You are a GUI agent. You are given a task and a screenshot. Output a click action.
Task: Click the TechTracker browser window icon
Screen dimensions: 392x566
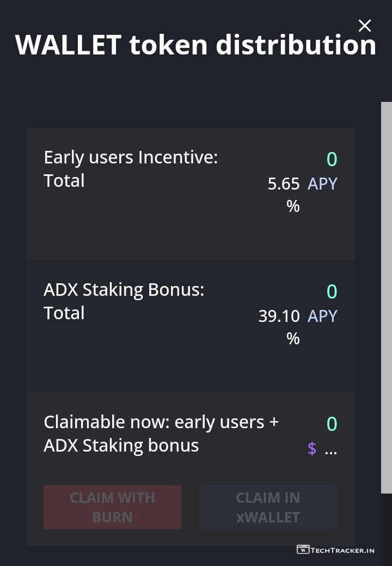click(303, 549)
